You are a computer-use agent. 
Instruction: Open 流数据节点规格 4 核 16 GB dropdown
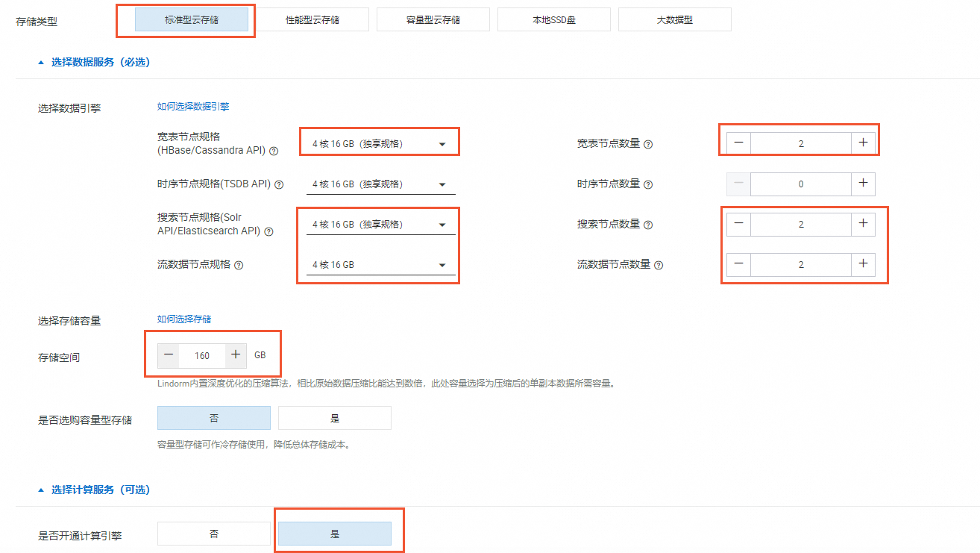click(x=380, y=264)
